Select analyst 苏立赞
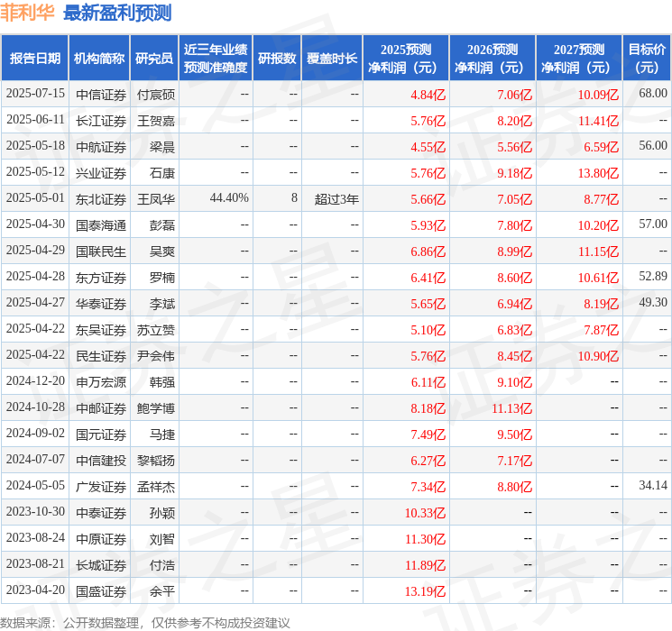The width and height of the screenshot is (672, 631). click(155, 330)
